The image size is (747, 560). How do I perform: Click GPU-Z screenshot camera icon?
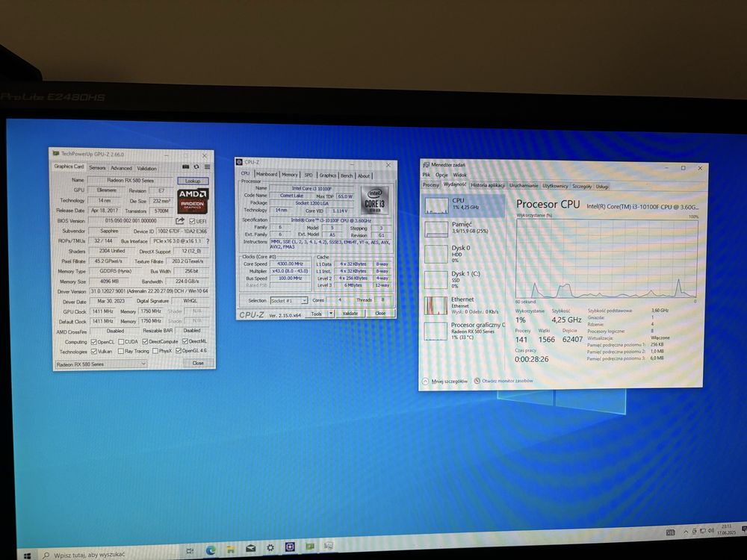coord(186,167)
